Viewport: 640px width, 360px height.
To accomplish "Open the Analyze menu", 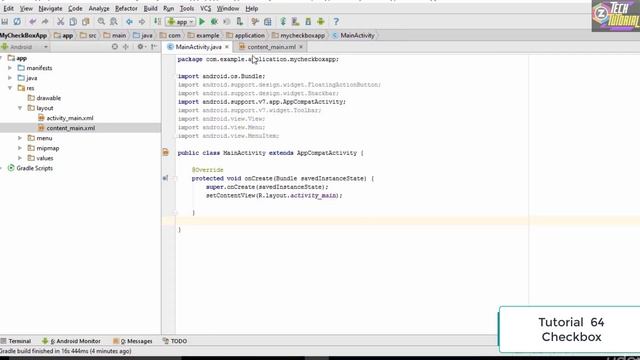I will 99,8.
